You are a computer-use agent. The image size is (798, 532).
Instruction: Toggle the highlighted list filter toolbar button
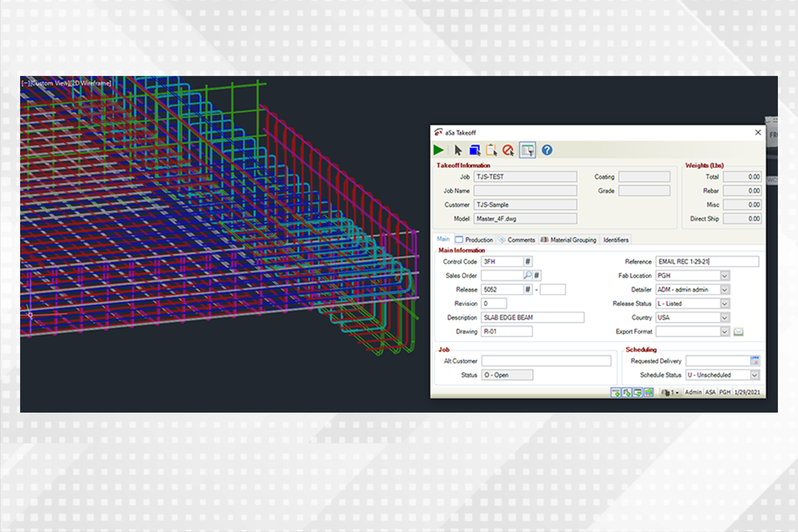[527, 151]
